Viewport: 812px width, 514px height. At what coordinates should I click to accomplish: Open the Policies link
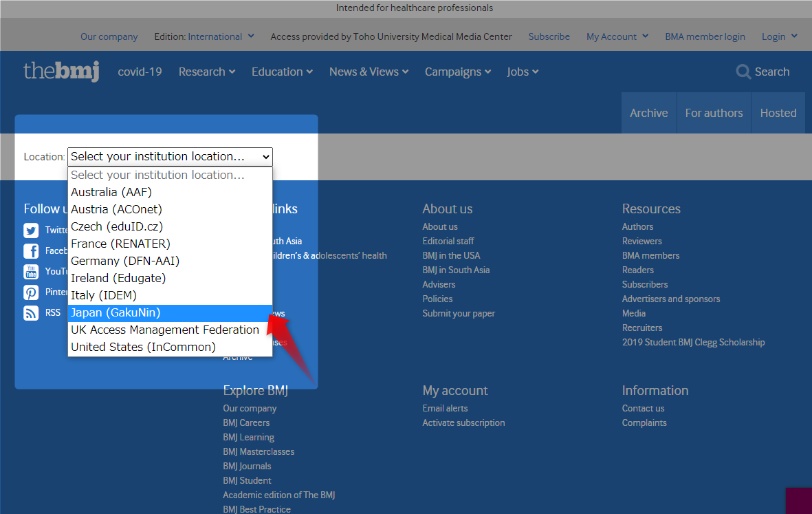coord(437,299)
